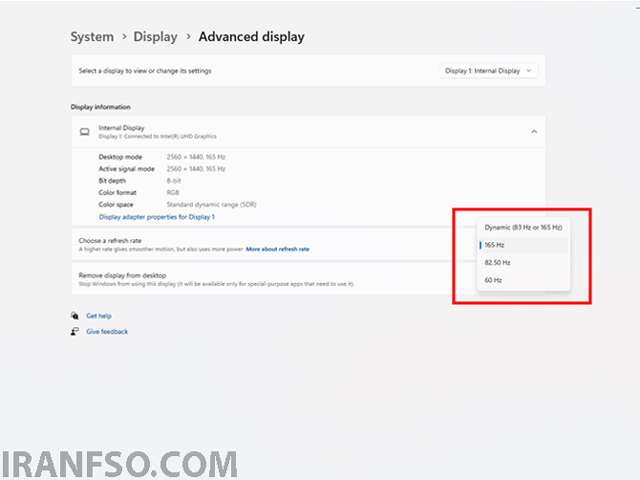Select the 165 Hz refresh rate

(523, 245)
